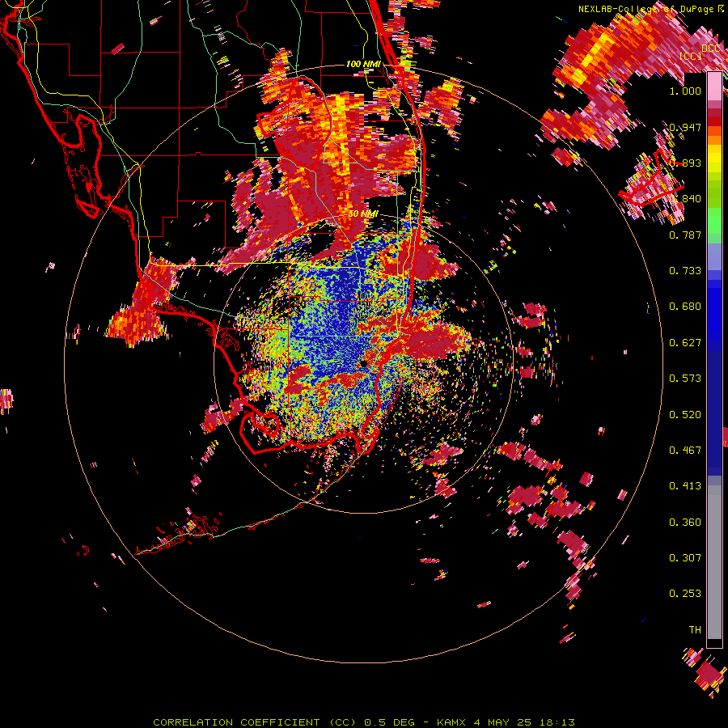
Task: Click the 100 NMI range ring label
Action: (363, 64)
